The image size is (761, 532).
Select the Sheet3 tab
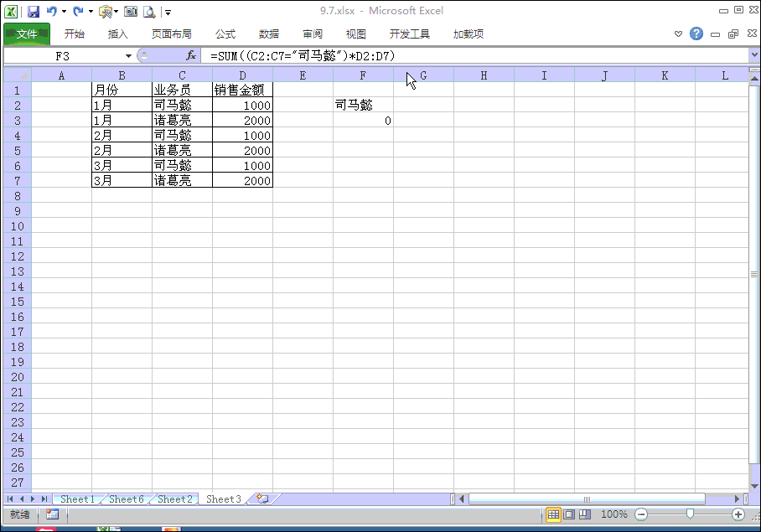(223, 499)
